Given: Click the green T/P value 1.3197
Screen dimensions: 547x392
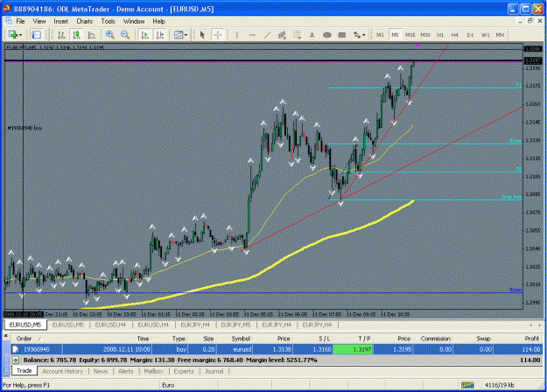Looking at the screenshot, I should click(353, 349).
